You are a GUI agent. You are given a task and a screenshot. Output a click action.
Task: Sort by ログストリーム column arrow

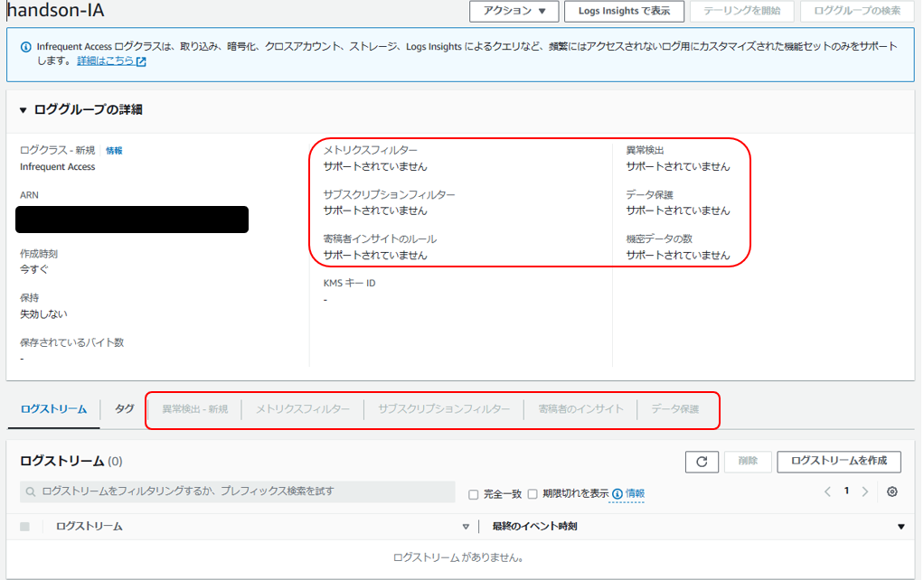click(x=466, y=527)
